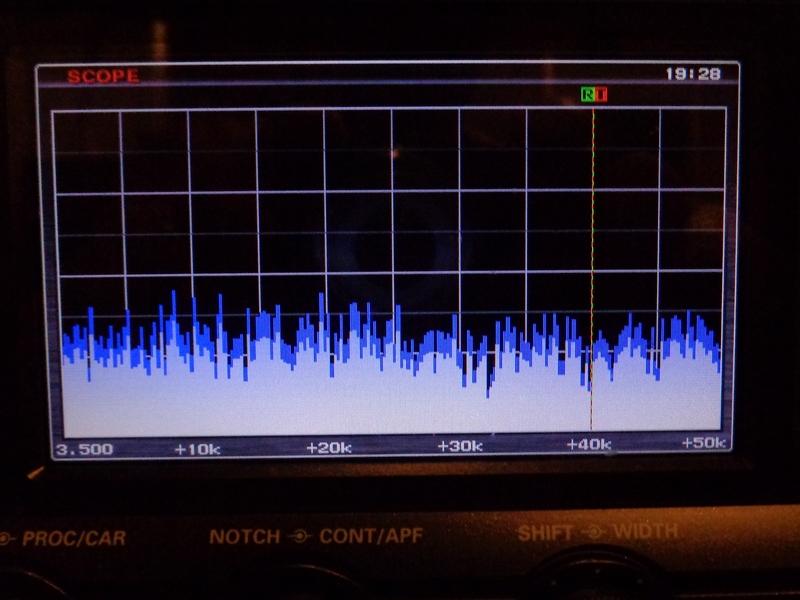Click the +50k frequency axis label
800x600 pixels.
click(x=705, y=442)
